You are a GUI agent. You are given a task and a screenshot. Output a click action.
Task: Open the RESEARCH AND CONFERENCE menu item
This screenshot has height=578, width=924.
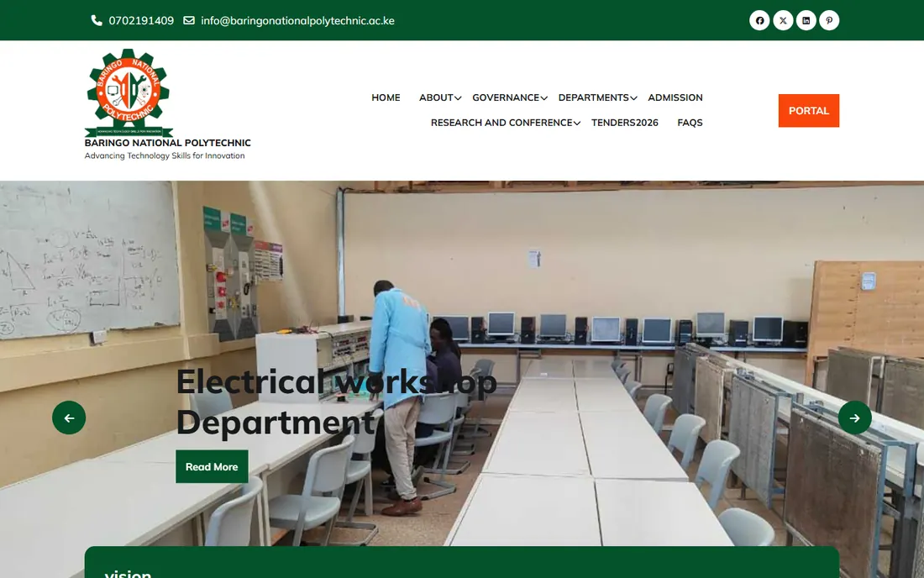pyautogui.click(x=501, y=123)
